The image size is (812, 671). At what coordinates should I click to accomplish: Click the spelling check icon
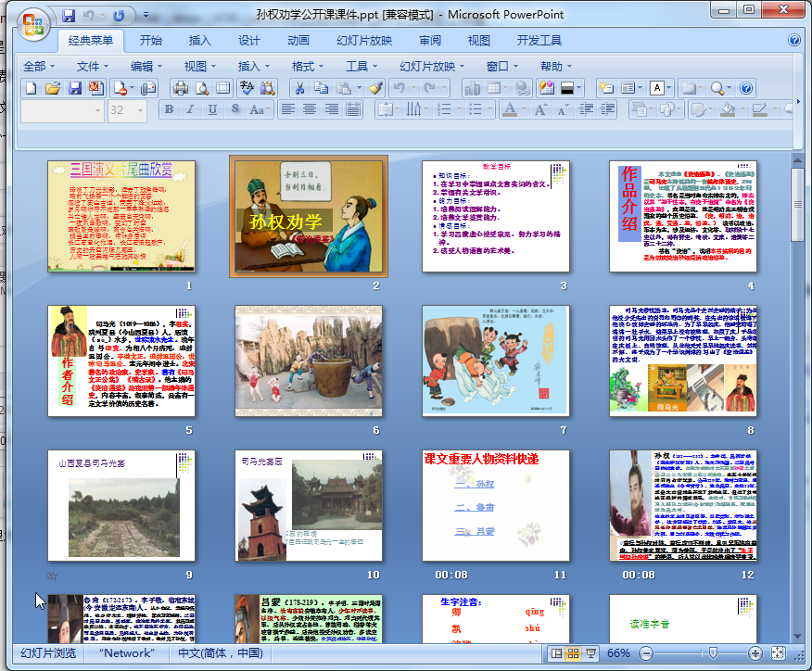coord(247,88)
